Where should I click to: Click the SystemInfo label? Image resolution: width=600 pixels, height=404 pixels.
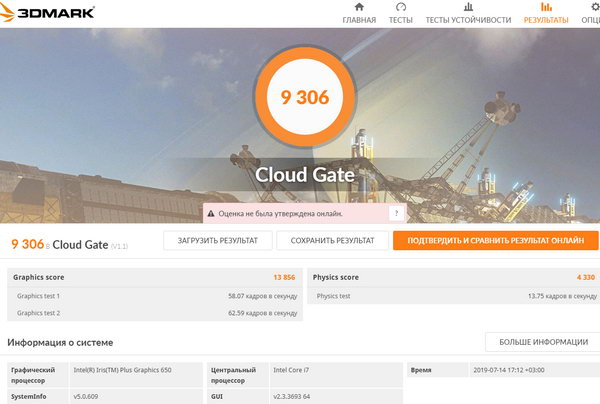[x=29, y=396]
